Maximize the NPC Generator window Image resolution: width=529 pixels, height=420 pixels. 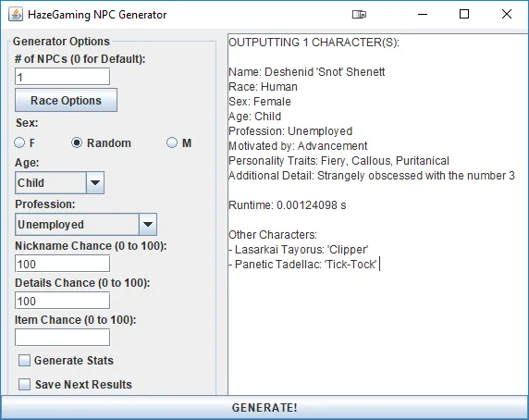click(x=464, y=14)
